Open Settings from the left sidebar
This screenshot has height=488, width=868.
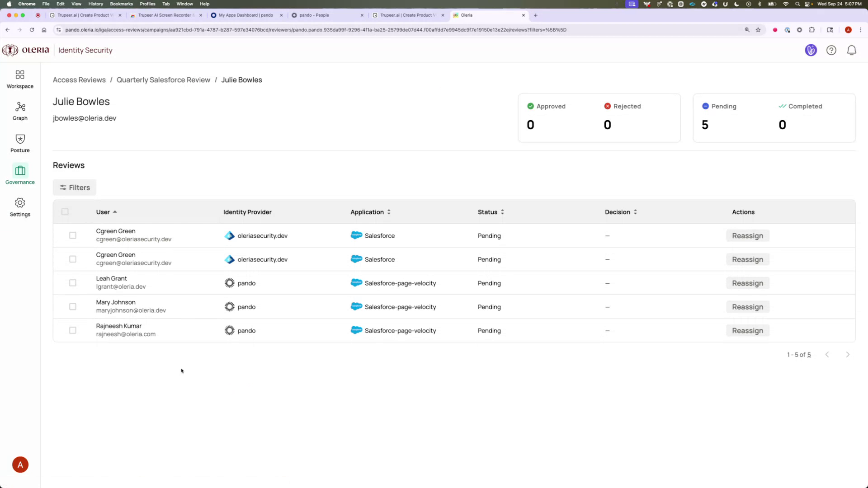pyautogui.click(x=19, y=207)
